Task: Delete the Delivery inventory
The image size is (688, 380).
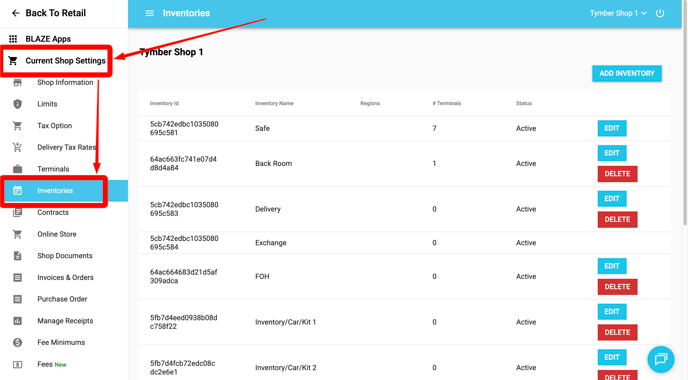Action: pos(617,219)
